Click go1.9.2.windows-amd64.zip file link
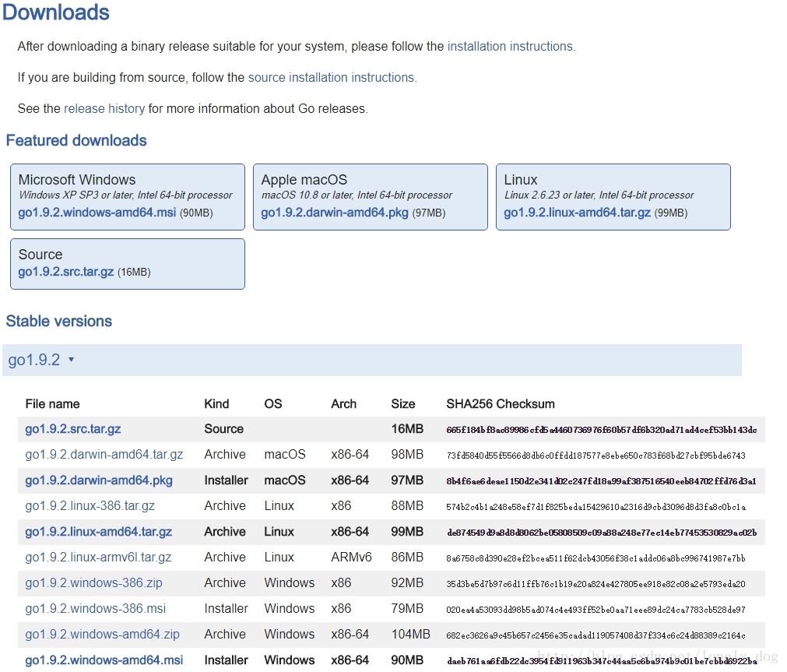 (103, 634)
